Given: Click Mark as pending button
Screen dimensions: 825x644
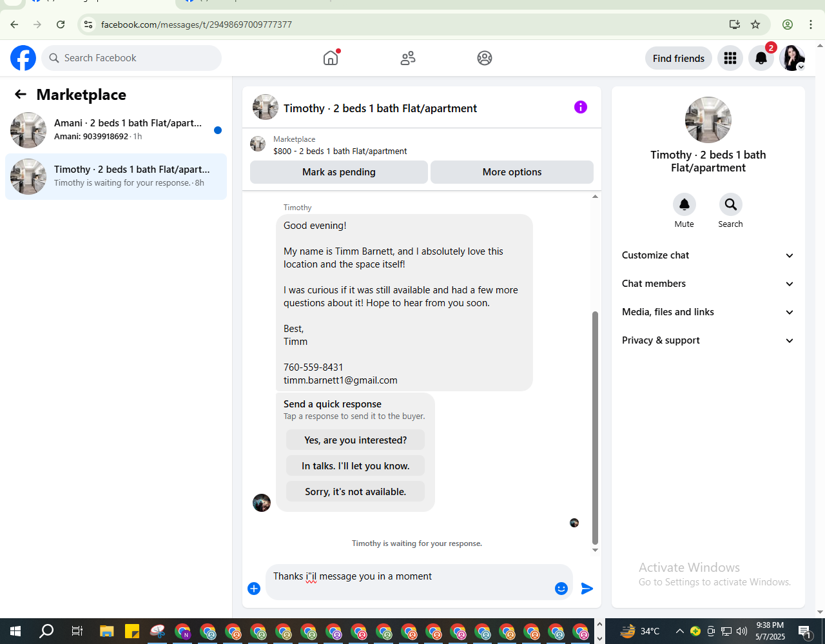Looking at the screenshot, I should tap(339, 172).
